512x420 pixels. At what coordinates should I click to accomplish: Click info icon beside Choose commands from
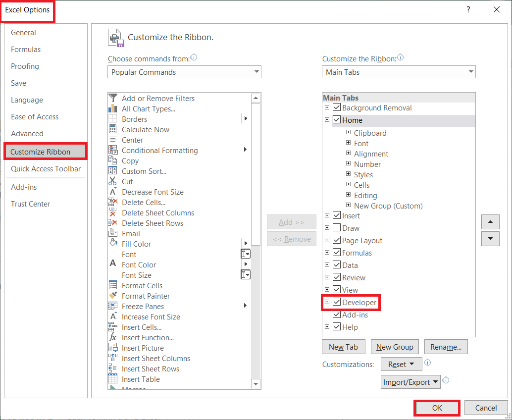pos(194,58)
